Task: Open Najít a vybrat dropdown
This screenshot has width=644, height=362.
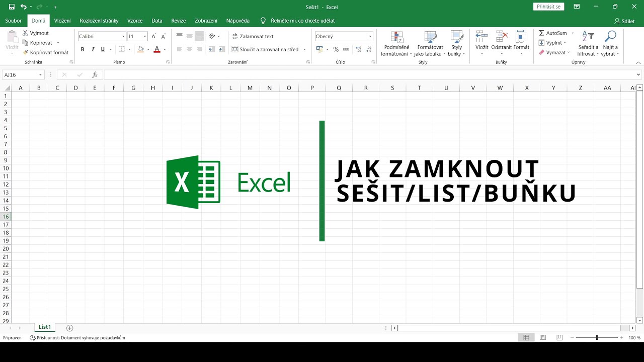Action: pyautogui.click(x=610, y=44)
